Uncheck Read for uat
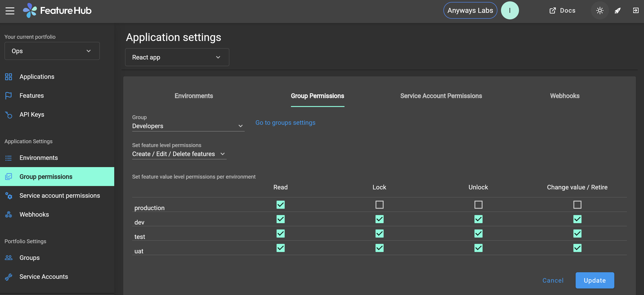The height and width of the screenshot is (295, 644). tap(280, 248)
